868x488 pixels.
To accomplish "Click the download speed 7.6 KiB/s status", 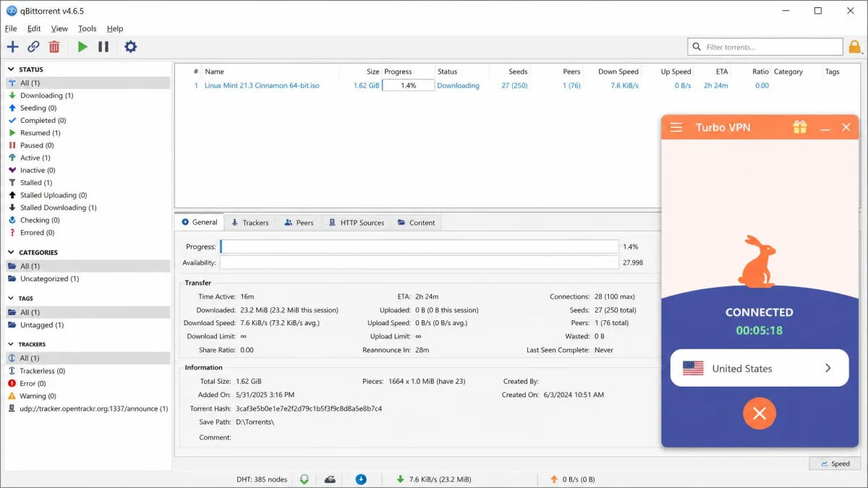I will pos(434,479).
